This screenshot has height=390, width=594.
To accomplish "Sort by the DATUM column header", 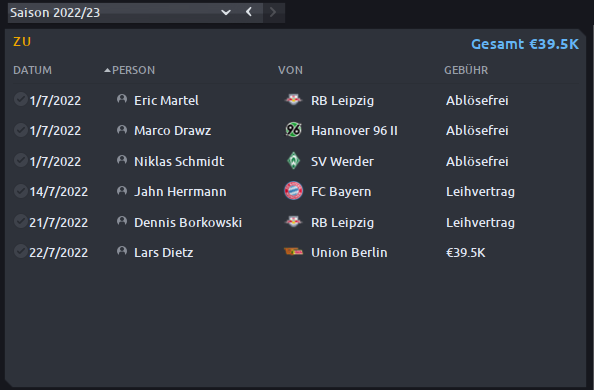I will pyautogui.click(x=33, y=70).
